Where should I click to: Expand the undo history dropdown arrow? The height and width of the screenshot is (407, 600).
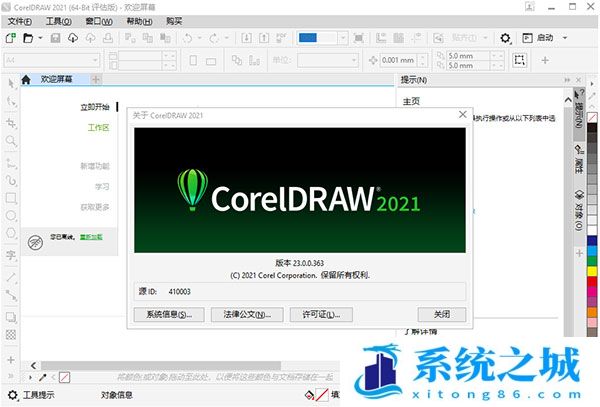pyautogui.click(x=199, y=38)
